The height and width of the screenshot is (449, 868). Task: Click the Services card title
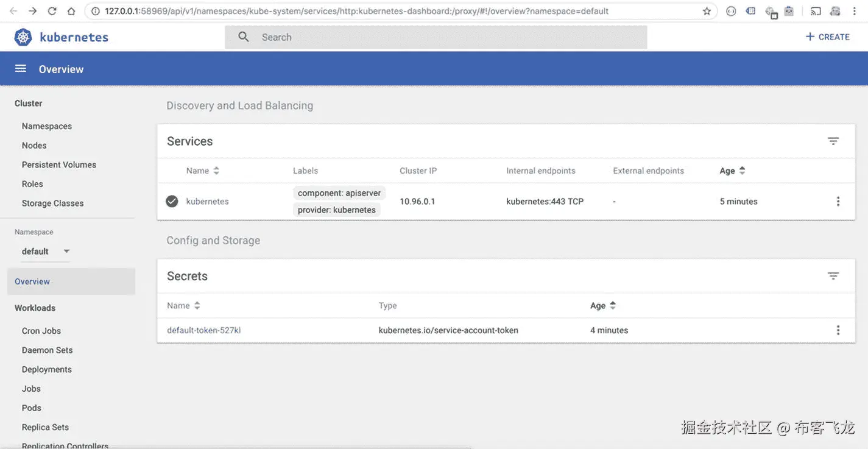(190, 141)
